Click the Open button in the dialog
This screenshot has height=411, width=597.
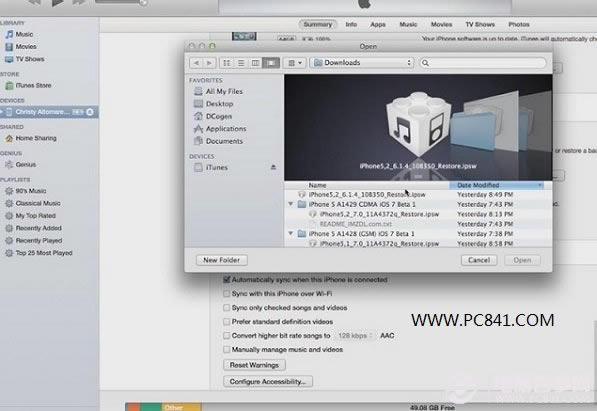[522, 260]
